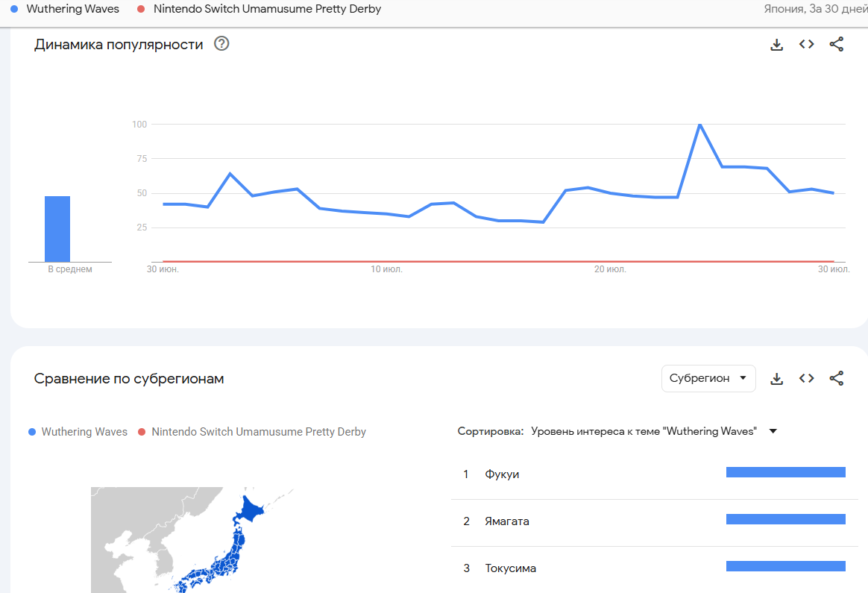Expand the Сортировка sorting dropdown

pyautogui.click(x=773, y=431)
